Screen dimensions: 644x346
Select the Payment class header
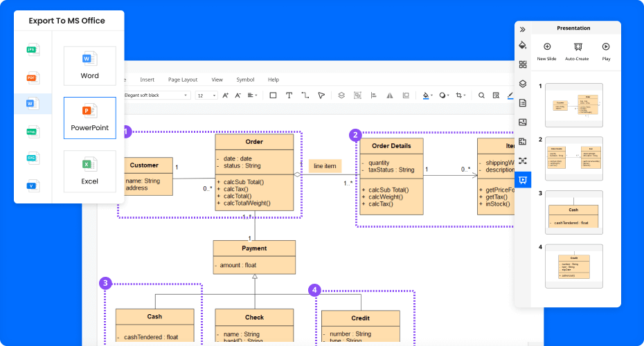coord(254,248)
